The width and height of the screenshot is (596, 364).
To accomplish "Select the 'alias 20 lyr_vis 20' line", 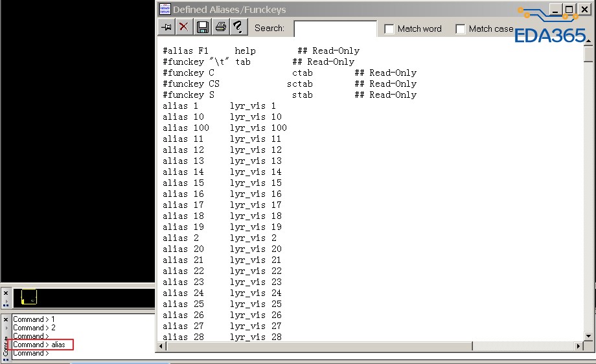I will [x=222, y=249].
